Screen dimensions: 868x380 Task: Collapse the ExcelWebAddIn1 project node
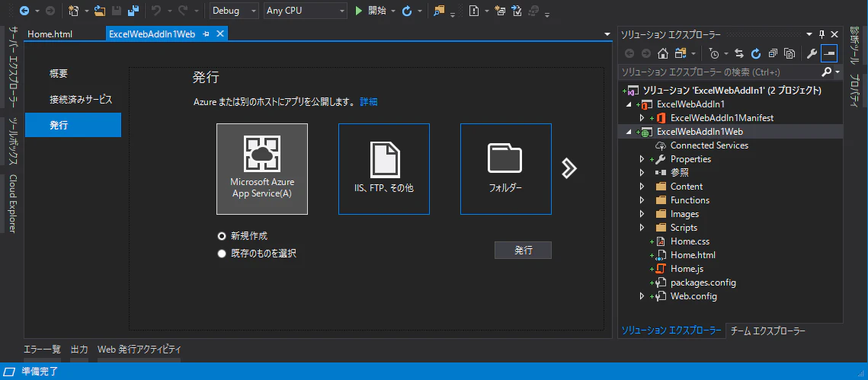[x=628, y=104]
